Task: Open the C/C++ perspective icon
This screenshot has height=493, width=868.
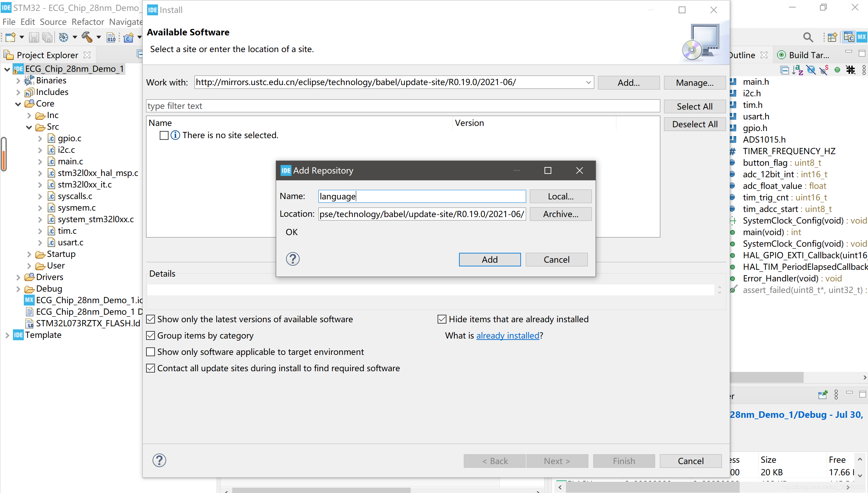Action: pos(849,37)
